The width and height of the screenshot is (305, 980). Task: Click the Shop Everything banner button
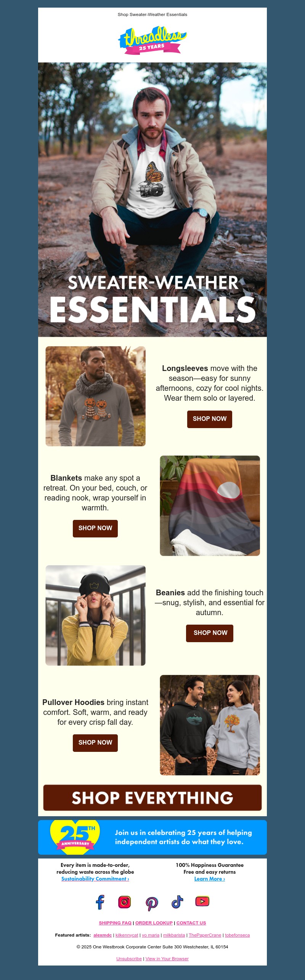tap(152, 797)
